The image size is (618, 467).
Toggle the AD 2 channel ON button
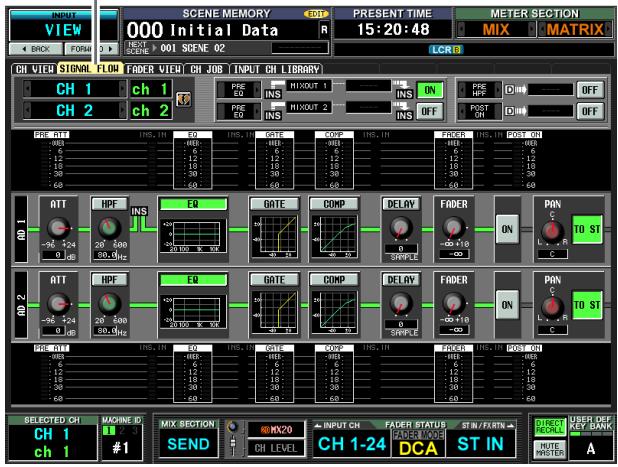(507, 305)
